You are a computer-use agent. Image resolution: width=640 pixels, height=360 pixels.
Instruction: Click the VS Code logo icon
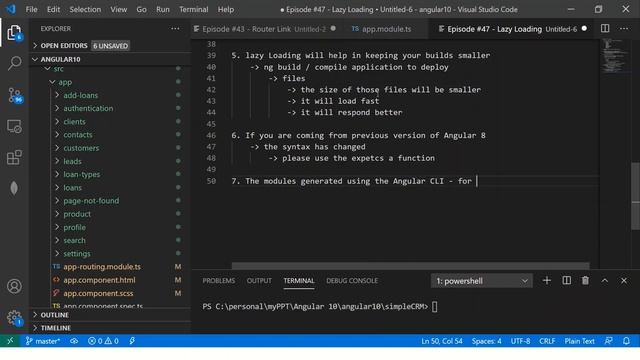(11, 9)
